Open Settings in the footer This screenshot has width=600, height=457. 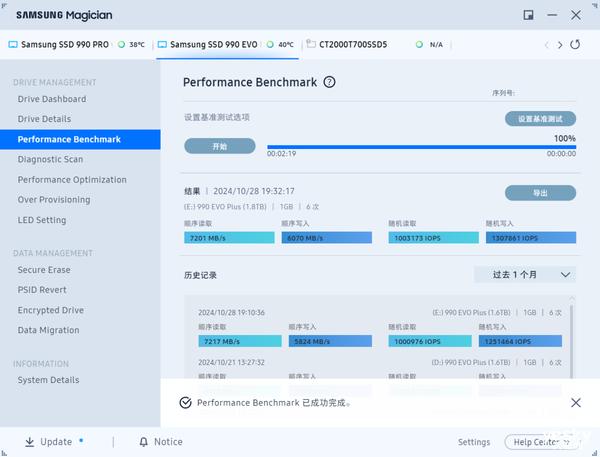474,442
